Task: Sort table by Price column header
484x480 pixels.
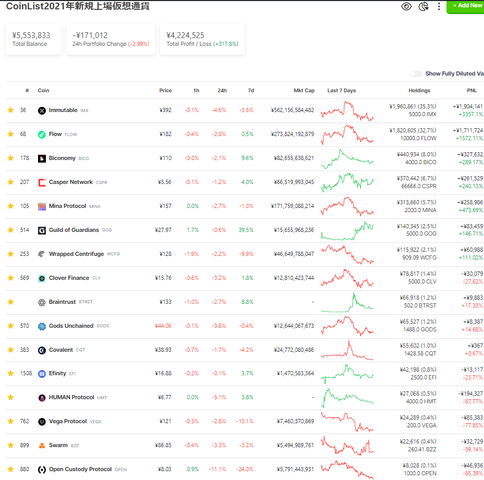Action: click(x=165, y=90)
